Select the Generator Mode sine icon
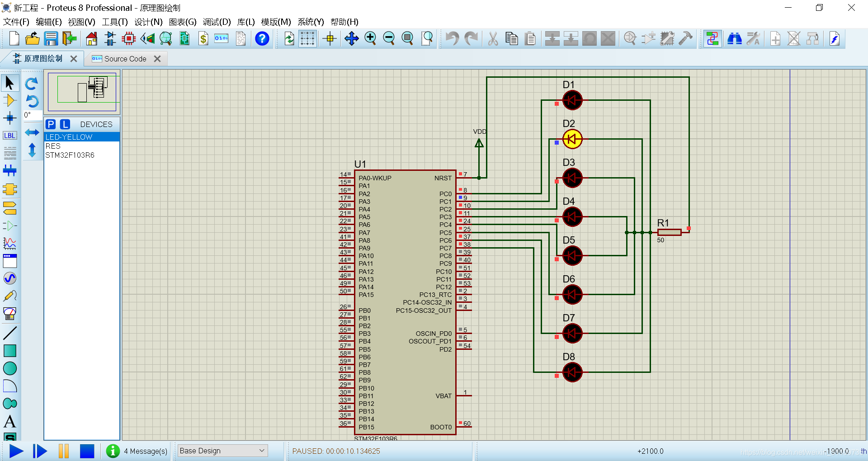The height and width of the screenshot is (461, 868). coord(9,278)
